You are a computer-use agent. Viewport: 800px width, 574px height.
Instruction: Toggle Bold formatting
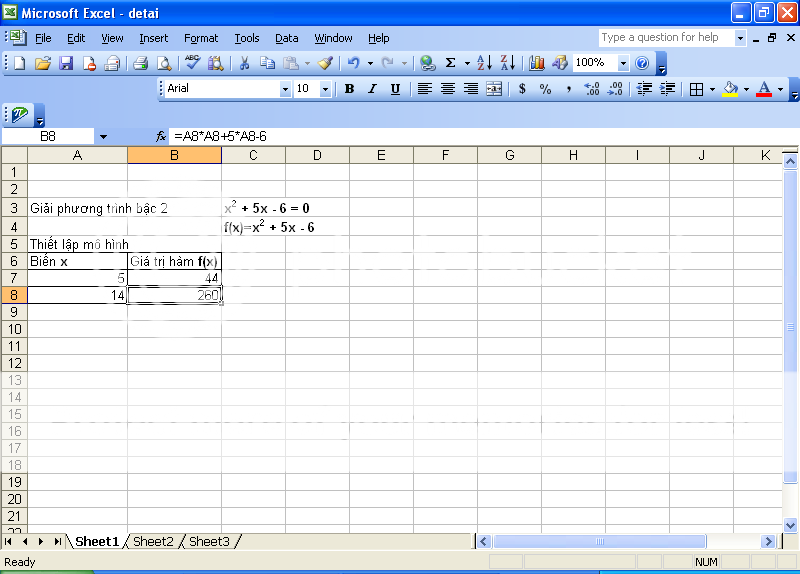click(x=349, y=89)
